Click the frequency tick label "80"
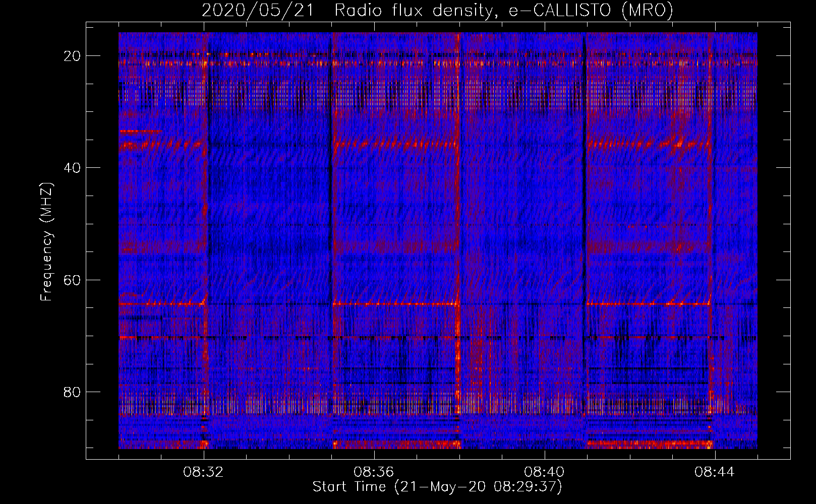This screenshot has width=816, height=504. [72, 392]
